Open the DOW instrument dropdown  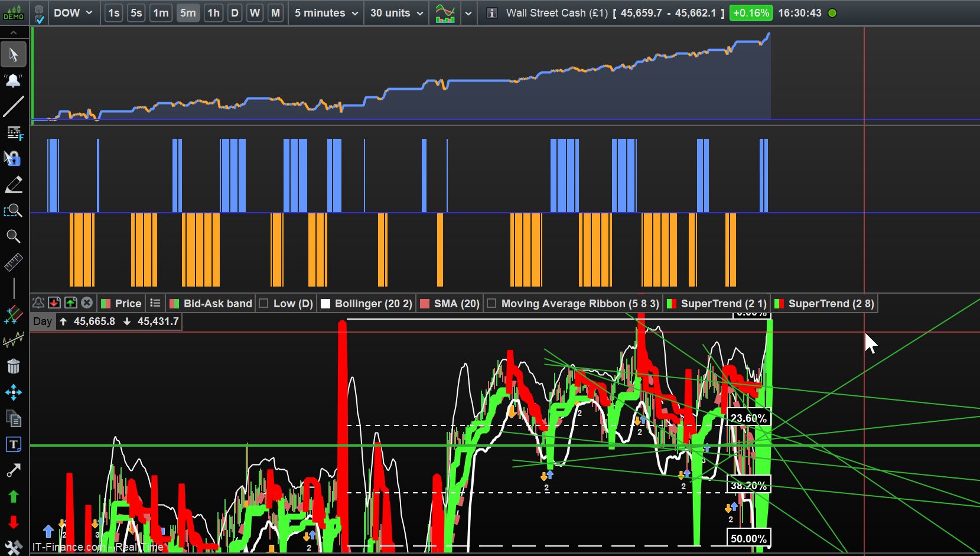pyautogui.click(x=73, y=13)
